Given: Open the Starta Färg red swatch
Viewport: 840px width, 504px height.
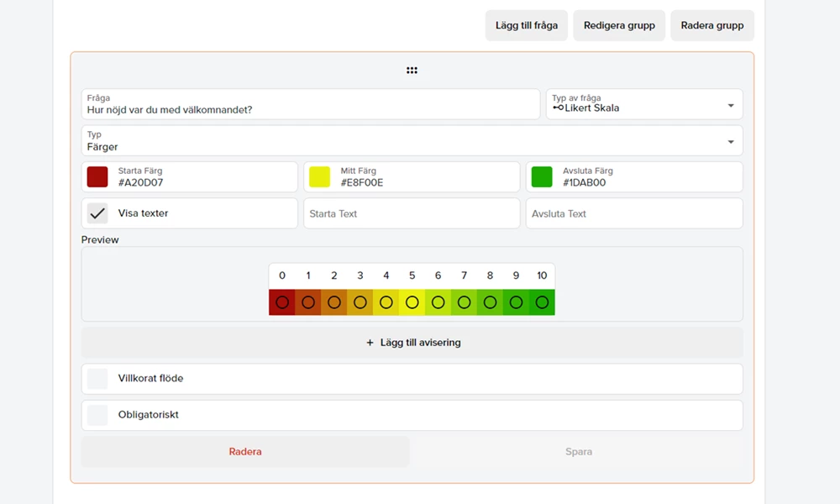Looking at the screenshot, I should click(97, 176).
